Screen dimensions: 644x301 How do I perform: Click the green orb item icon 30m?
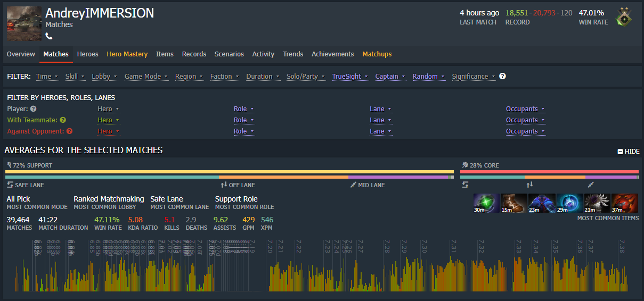click(487, 203)
